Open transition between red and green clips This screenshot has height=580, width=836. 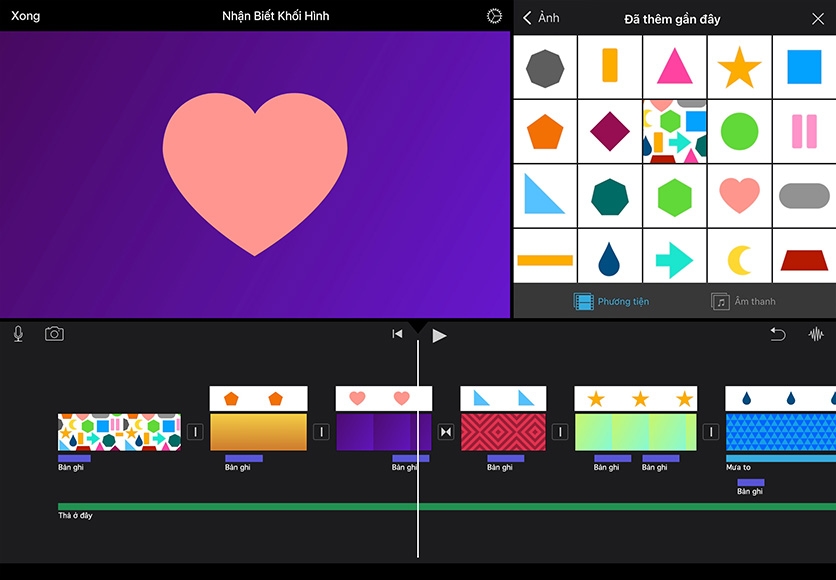click(x=560, y=432)
